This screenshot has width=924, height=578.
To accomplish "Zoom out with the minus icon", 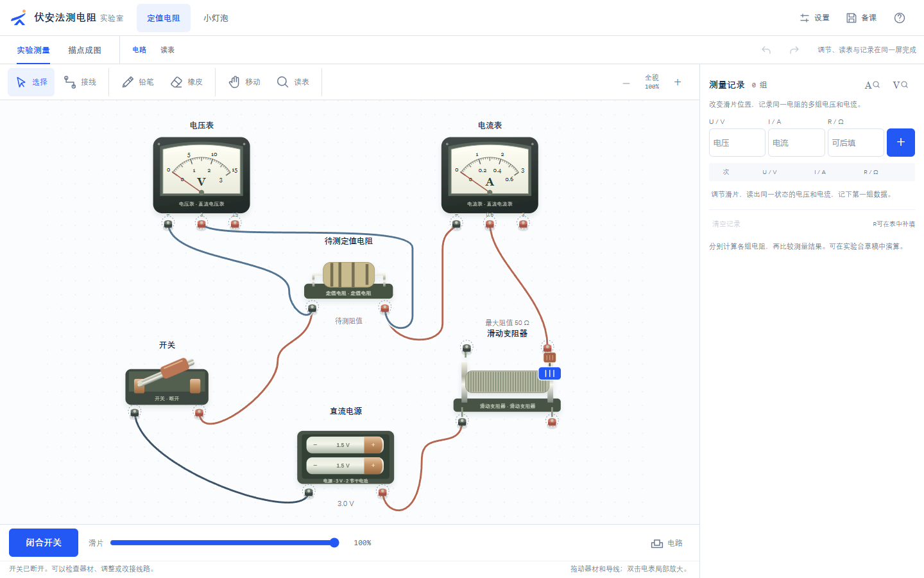I will tap(626, 83).
